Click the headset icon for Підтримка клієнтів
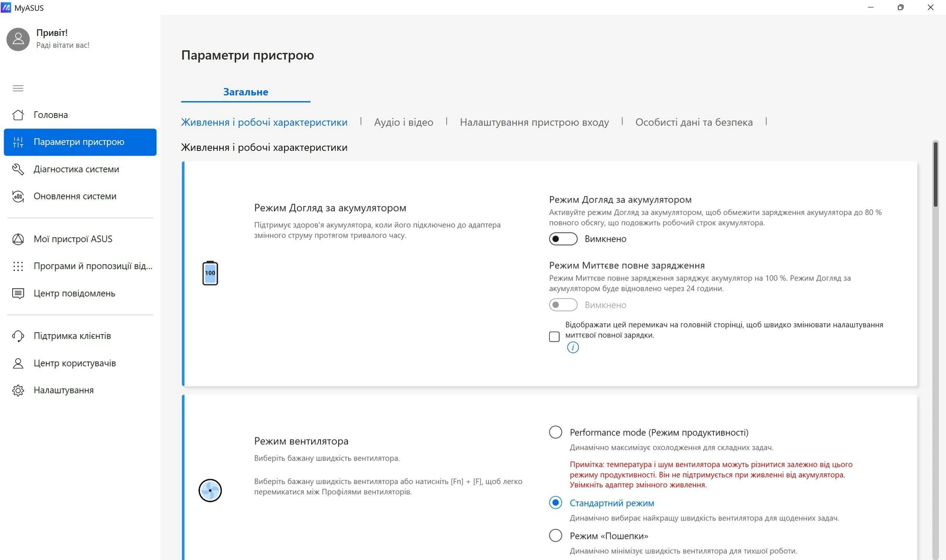Image resolution: width=946 pixels, height=560 pixels. [x=18, y=336]
